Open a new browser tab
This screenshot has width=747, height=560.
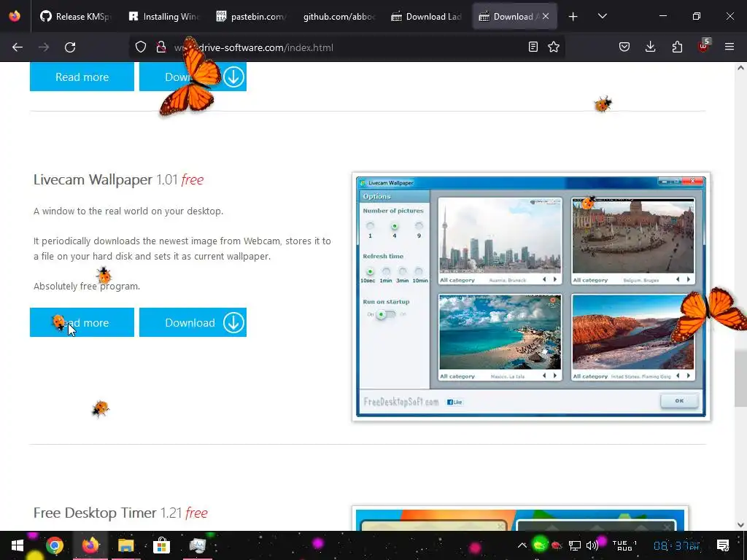click(573, 17)
